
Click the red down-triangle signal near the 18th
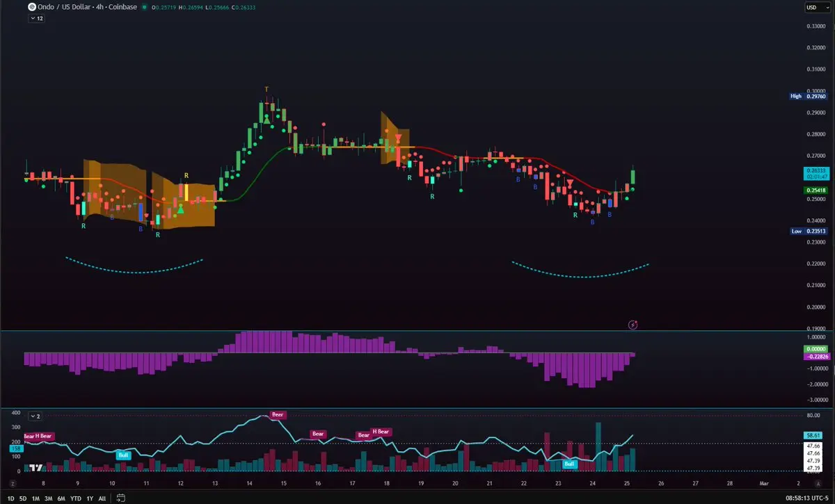tap(398, 138)
